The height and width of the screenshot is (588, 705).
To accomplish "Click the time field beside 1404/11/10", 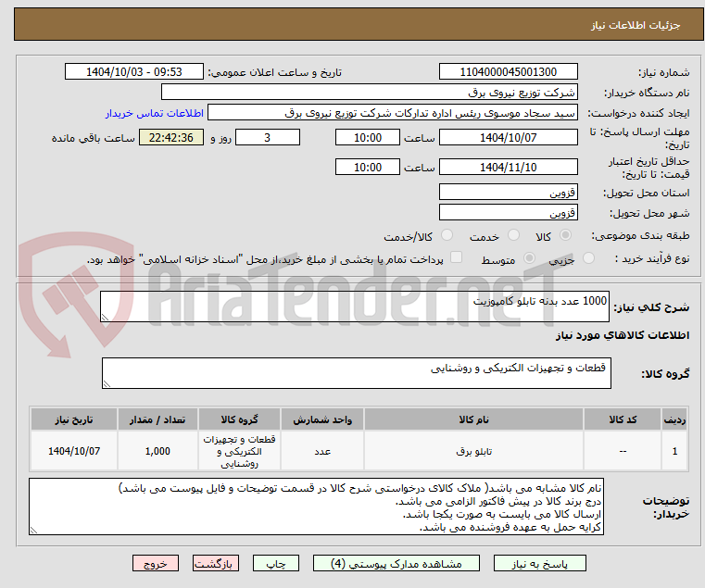I will (368, 167).
